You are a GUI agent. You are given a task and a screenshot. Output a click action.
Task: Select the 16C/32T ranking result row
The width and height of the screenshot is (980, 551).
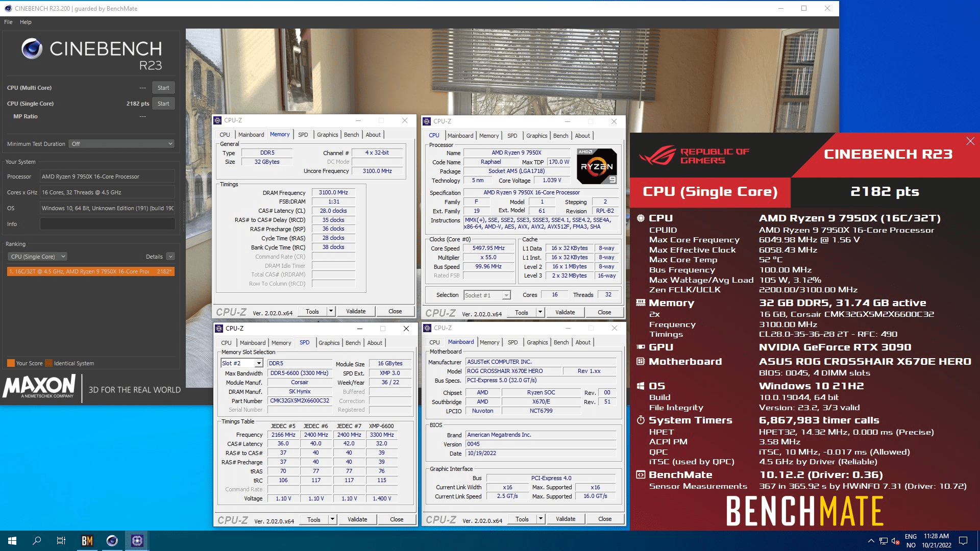[x=90, y=271]
